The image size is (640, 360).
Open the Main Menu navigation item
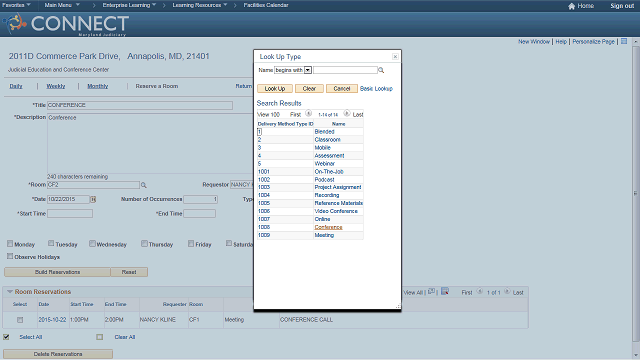click(x=62, y=5)
